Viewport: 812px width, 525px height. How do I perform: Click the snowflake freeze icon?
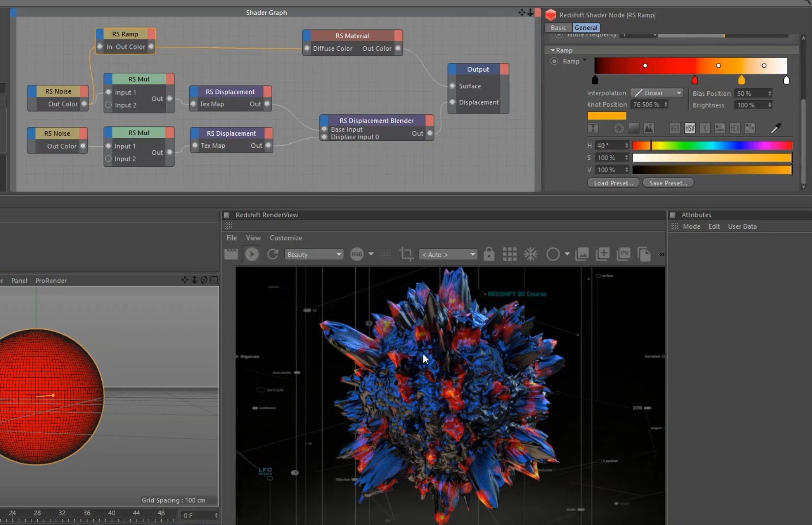[530, 254]
